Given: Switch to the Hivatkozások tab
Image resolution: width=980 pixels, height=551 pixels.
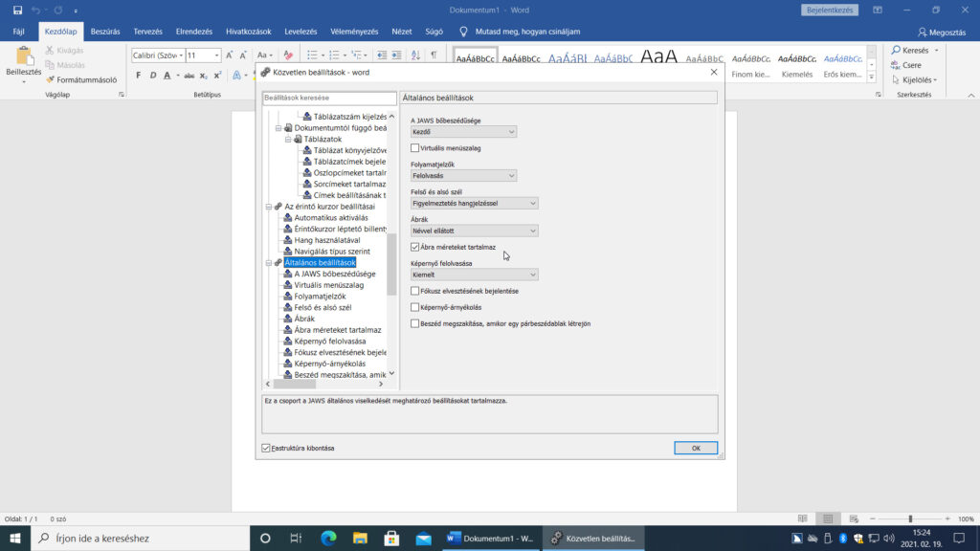Looking at the screenshot, I should 248,32.
